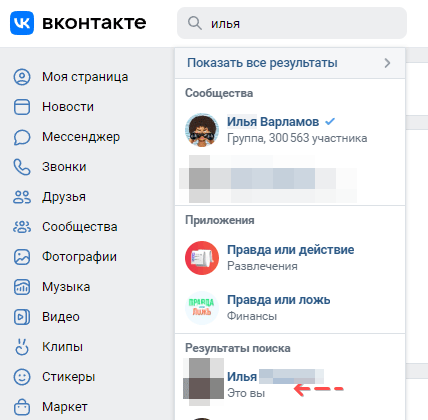Open Клипы section
428x420 pixels.
click(x=62, y=347)
